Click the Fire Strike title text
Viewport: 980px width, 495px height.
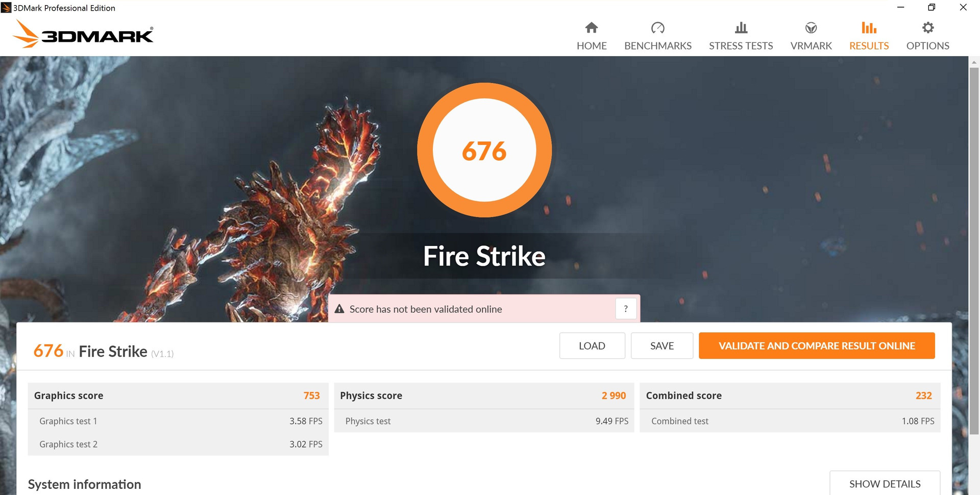[484, 256]
